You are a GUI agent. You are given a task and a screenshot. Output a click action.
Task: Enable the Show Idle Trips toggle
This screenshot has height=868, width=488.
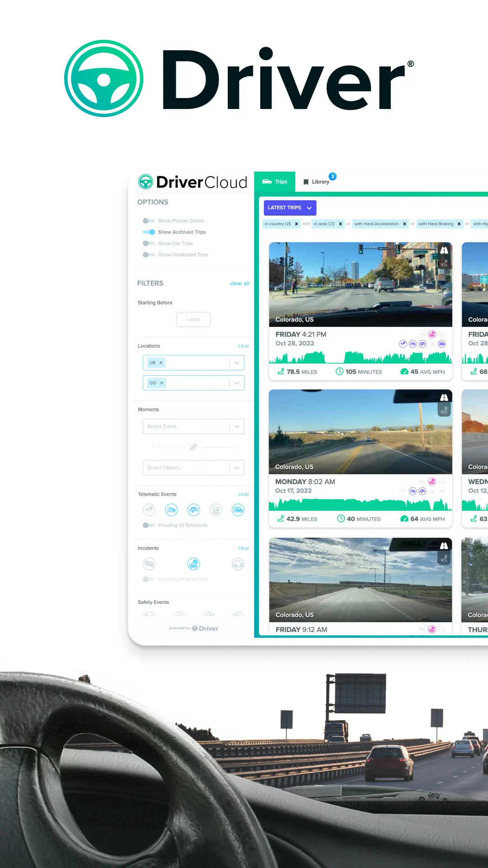tap(149, 243)
